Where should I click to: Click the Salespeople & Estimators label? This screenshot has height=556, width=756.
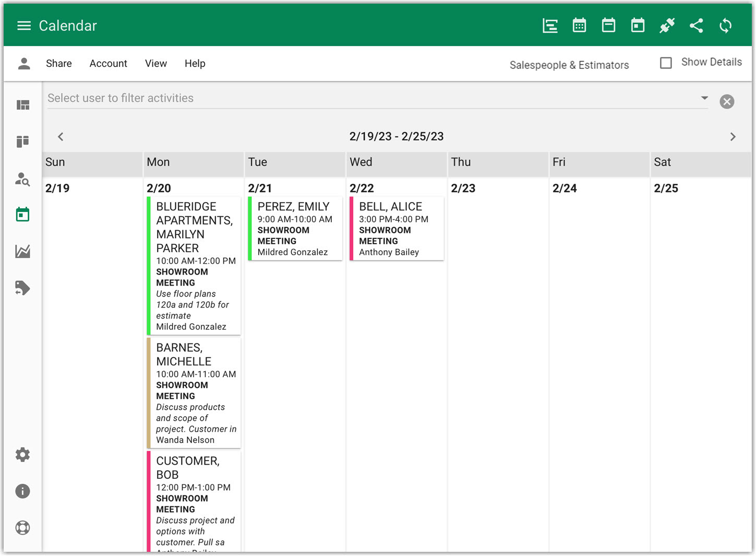[569, 65]
